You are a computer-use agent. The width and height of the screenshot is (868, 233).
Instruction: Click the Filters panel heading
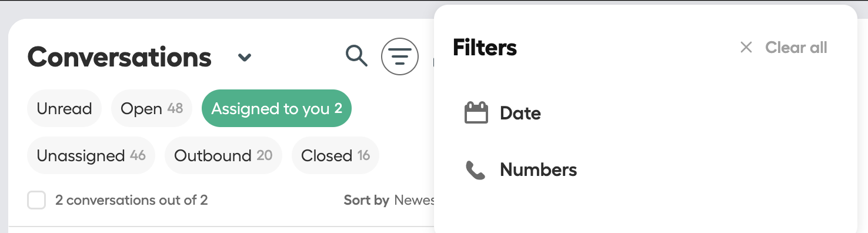pyautogui.click(x=485, y=48)
